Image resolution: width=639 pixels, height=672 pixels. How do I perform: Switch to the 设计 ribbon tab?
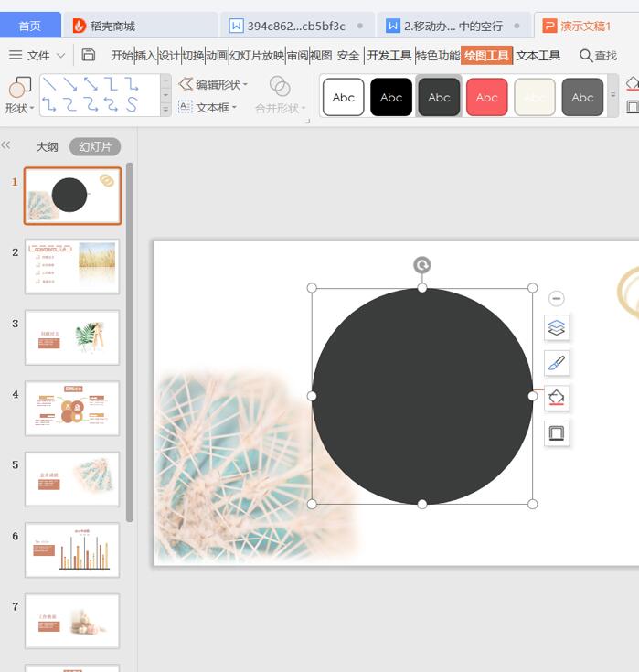169,55
